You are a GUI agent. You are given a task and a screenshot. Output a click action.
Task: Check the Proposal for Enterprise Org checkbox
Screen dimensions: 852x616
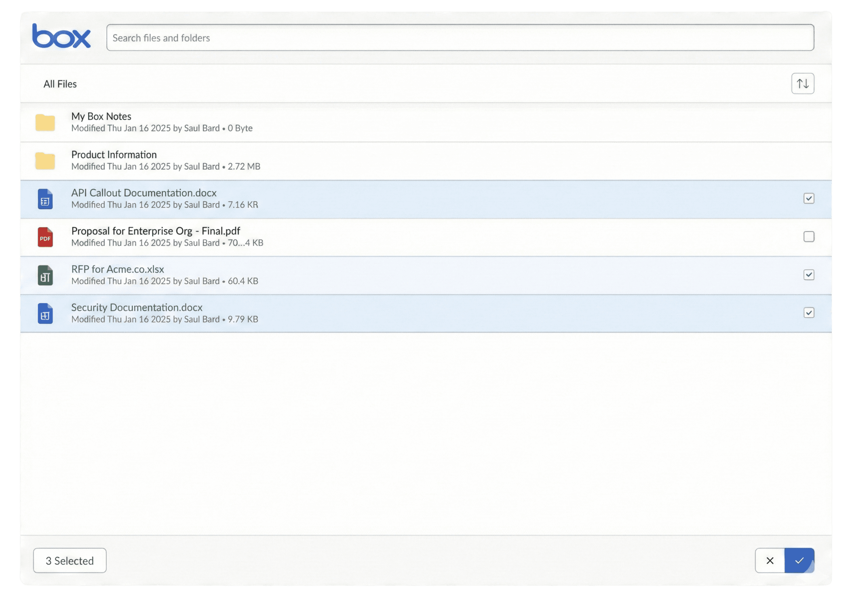click(808, 236)
